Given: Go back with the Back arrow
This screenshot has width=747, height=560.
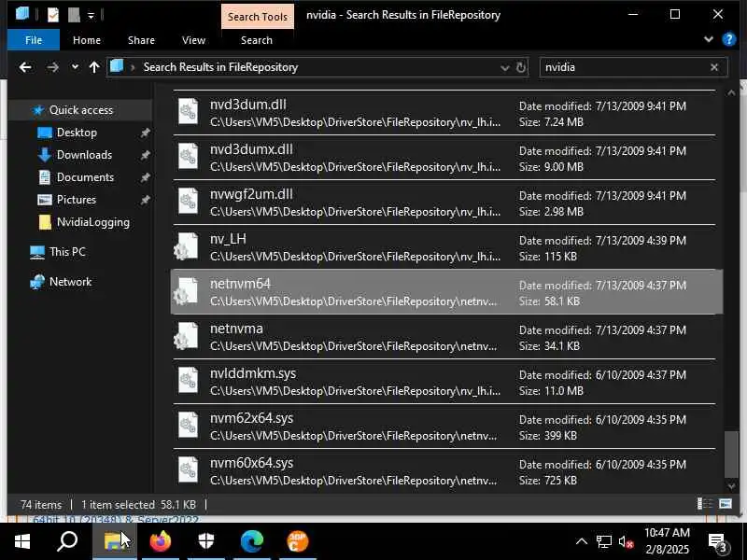Looking at the screenshot, I should click(x=25, y=67).
